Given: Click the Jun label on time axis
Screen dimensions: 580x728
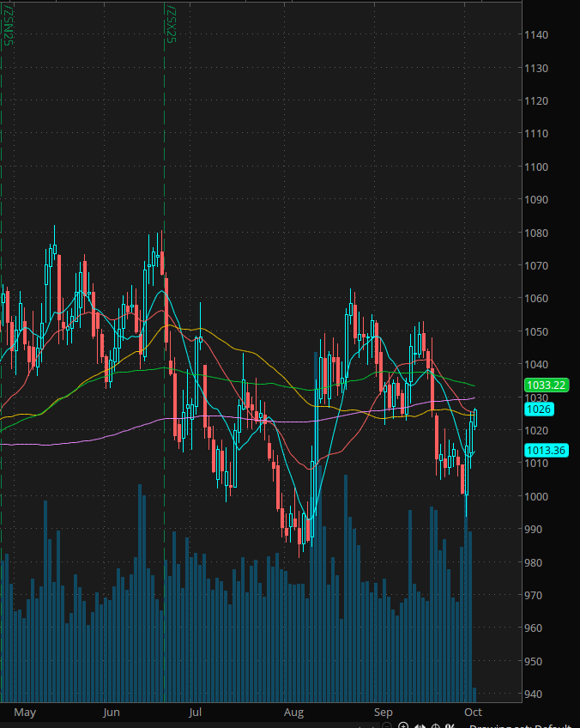Looking at the screenshot, I should pos(112,713).
